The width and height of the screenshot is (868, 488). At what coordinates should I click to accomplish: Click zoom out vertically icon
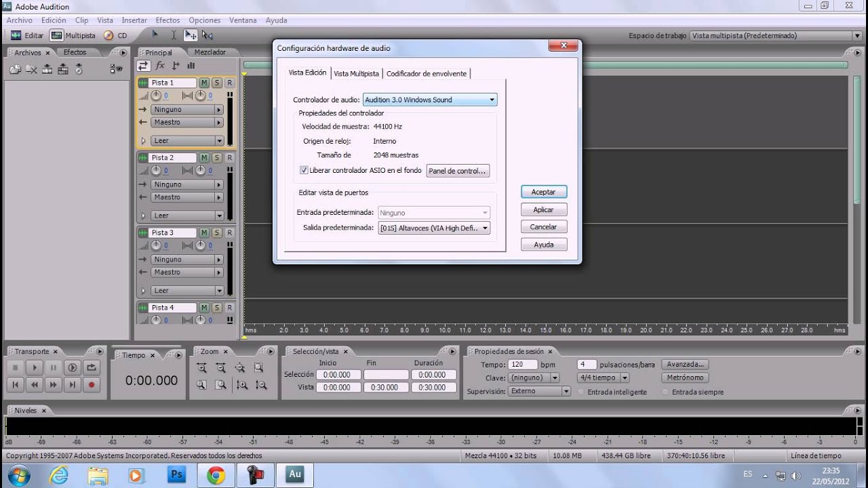(261, 384)
